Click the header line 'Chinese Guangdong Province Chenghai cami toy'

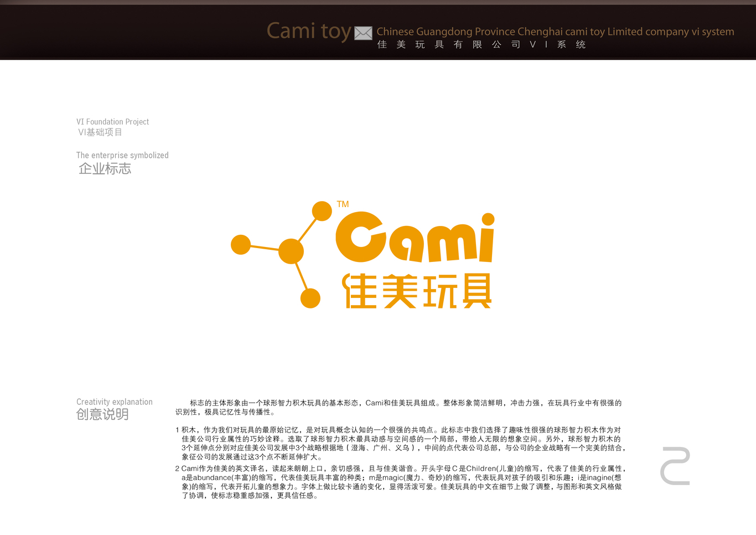pyautogui.click(x=555, y=32)
